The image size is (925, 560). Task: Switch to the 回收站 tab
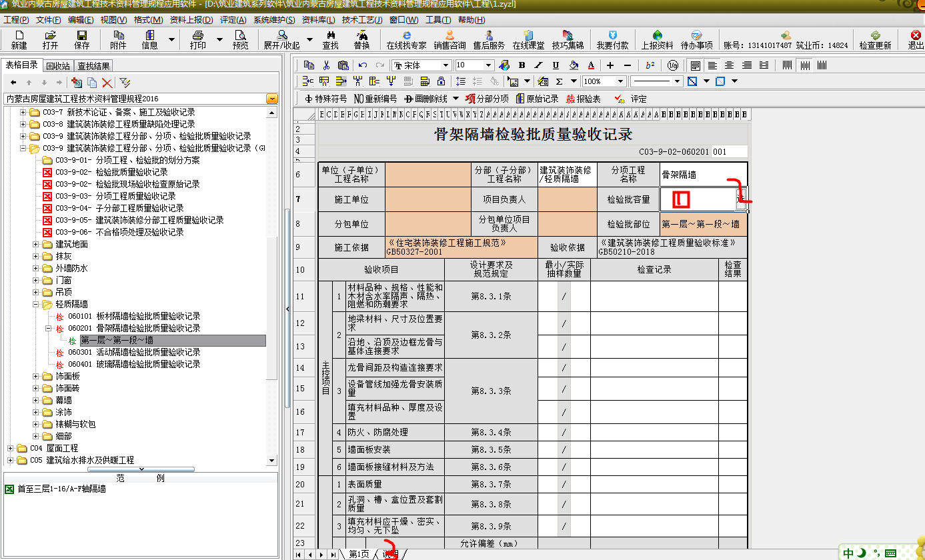(x=58, y=66)
